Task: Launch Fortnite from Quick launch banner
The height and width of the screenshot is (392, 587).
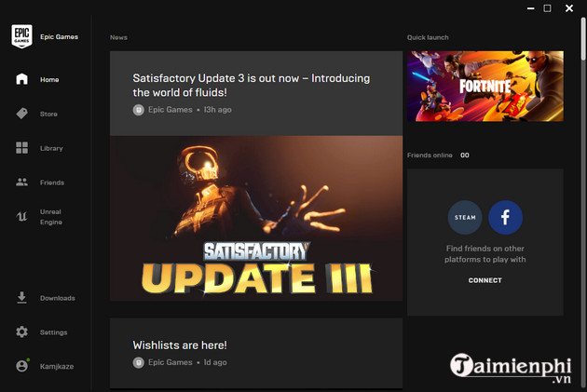Action: (485, 86)
